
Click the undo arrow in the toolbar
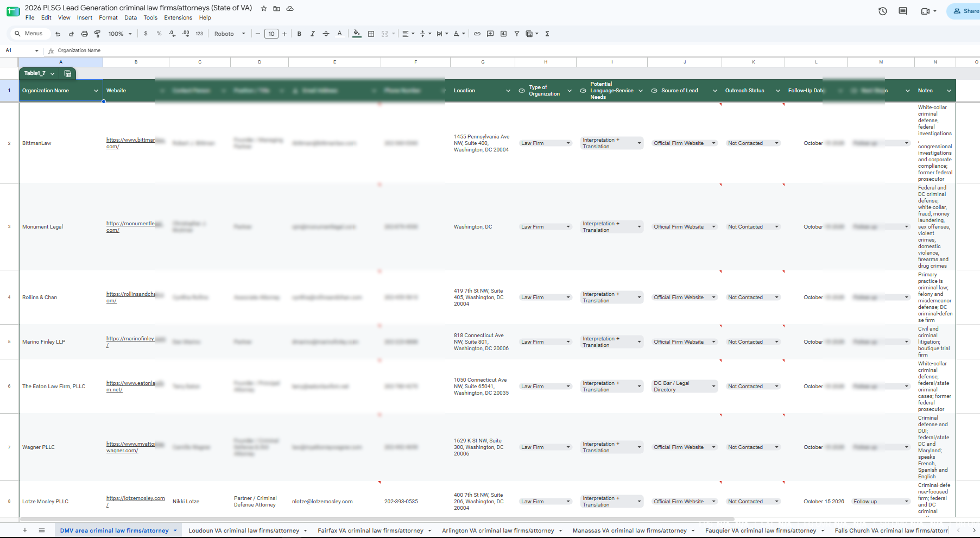tap(58, 34)
